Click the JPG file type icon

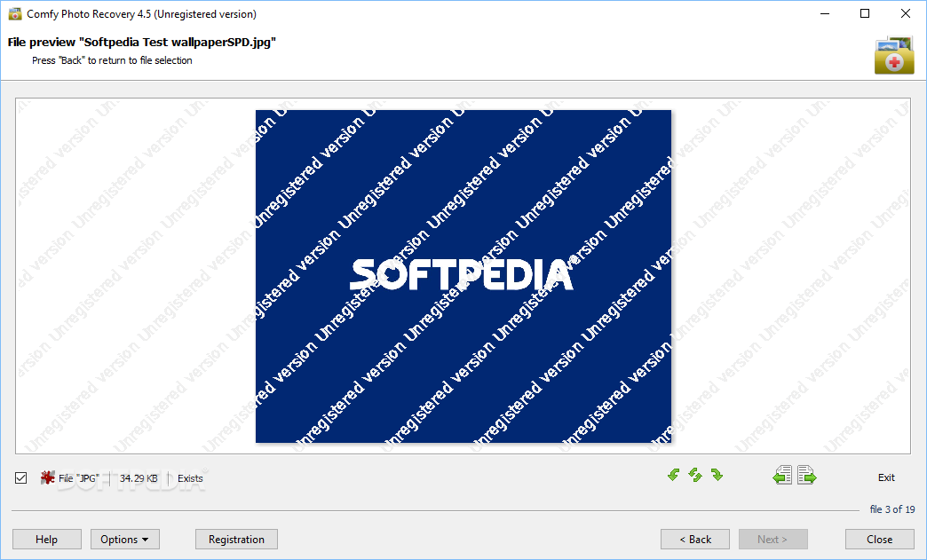(47, 477)
